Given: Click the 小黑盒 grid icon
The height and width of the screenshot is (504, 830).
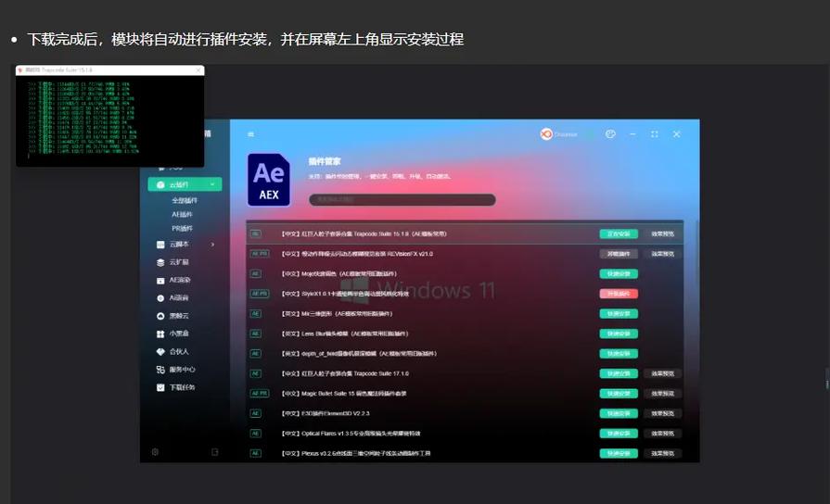Looking at the screenshot, I should [160, 334].
